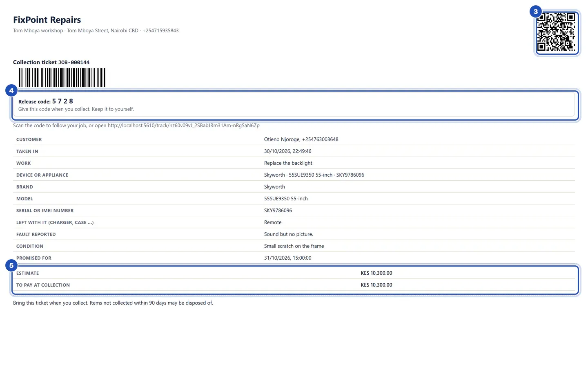Click the condition Small scratch on the frame
This screenshot has height=368, width=588.
(x=294, y=246)
